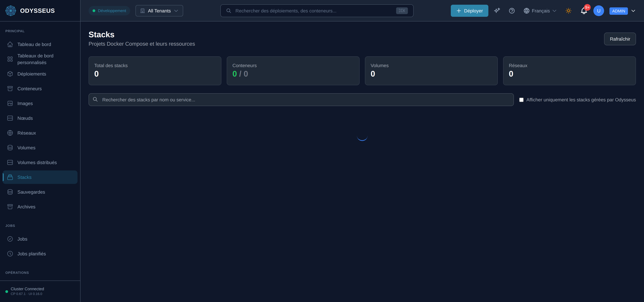Click the Conteneurs box icon
This screenshot has height=302, width=644.
tap(10, 88)
